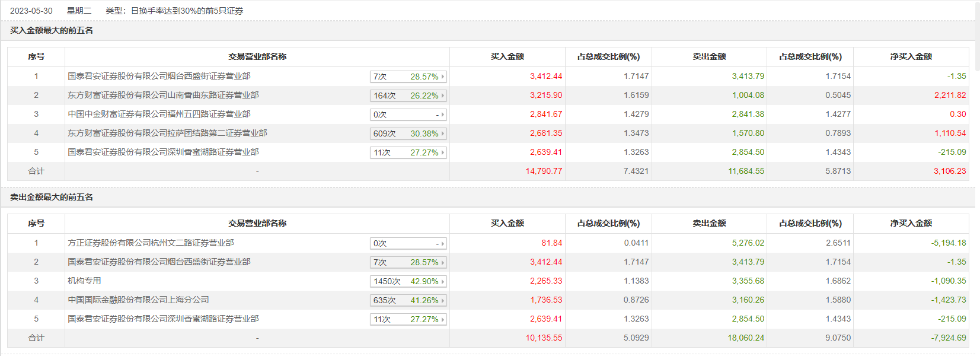980x356 pixels.
Task: Click the 卖出金额最大的前五名 section heading
Action: (x=52, y=197)
